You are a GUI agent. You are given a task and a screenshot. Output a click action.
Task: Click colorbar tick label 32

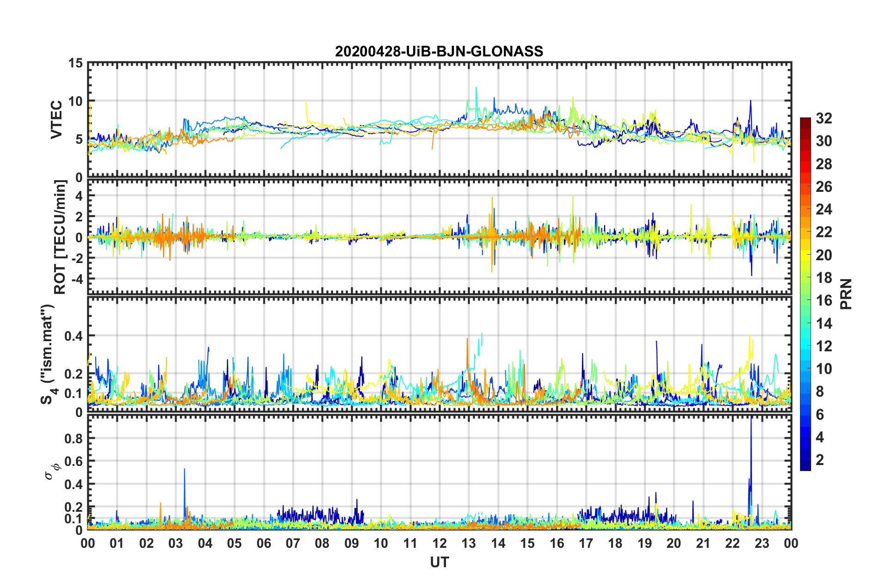click(824, 118)
